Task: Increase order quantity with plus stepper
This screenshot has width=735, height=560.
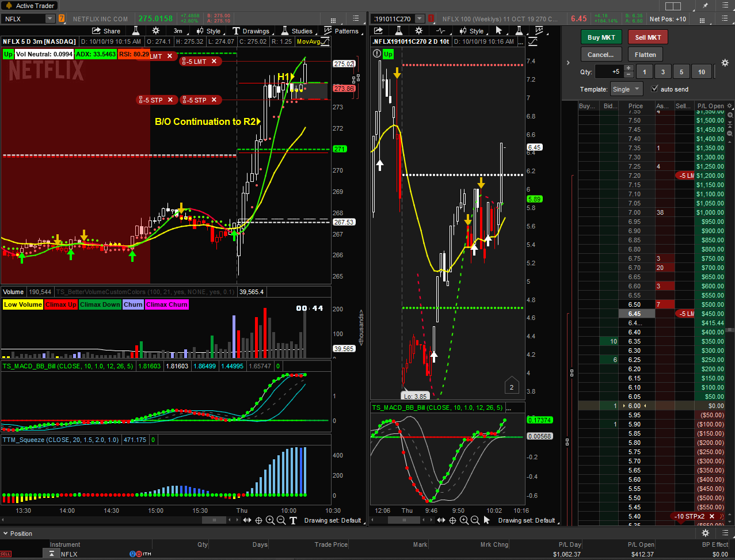Action: point(629,68)
